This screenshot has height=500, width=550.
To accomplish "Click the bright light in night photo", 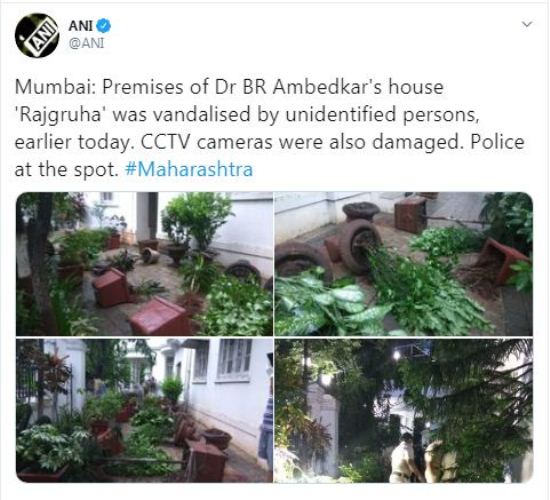I will point(397,355).
